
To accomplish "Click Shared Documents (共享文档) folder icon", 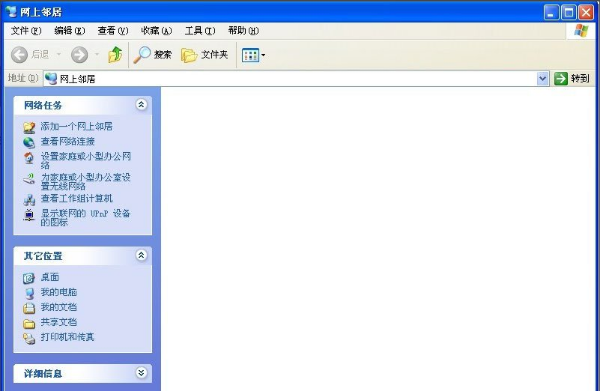I will click(x=29, y=324).
